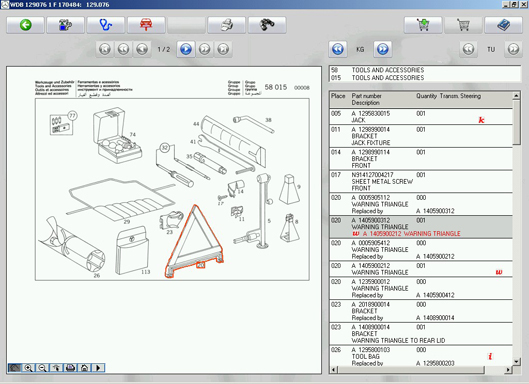Click parts list scrollbar down arrow
Image resolution: width=529 pixels, height=384 pixels.
(516, 361)
